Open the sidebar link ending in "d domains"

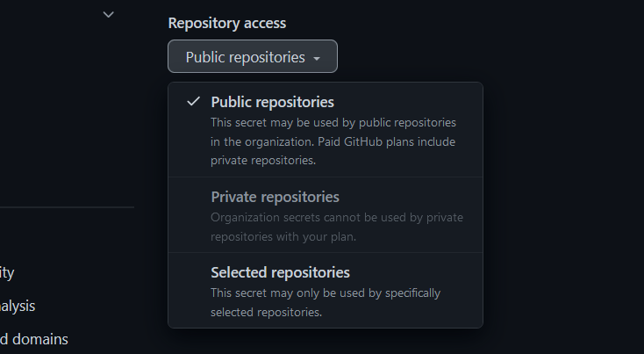click(33, 338)
